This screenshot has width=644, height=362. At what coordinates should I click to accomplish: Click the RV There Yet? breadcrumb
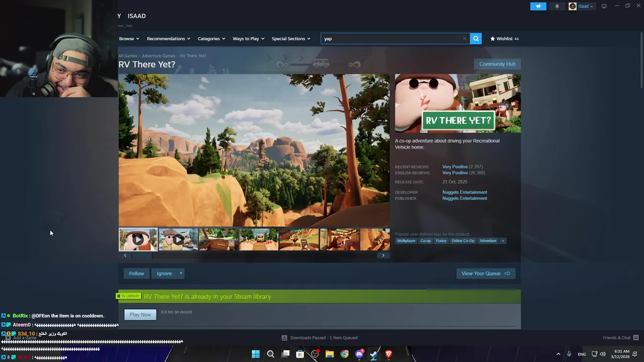(x=193, y=56)
